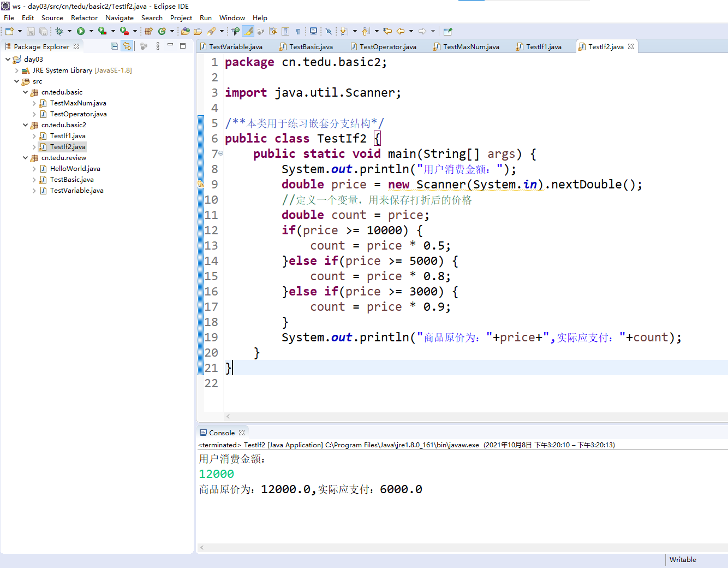728x568 pixels.
Task: Select TestIf1.java in Package Explorer
Action: point(68,135)
